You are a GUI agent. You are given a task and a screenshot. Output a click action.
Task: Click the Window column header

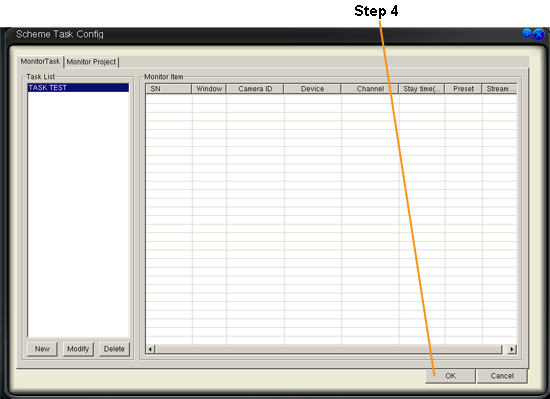coord(209,89)
